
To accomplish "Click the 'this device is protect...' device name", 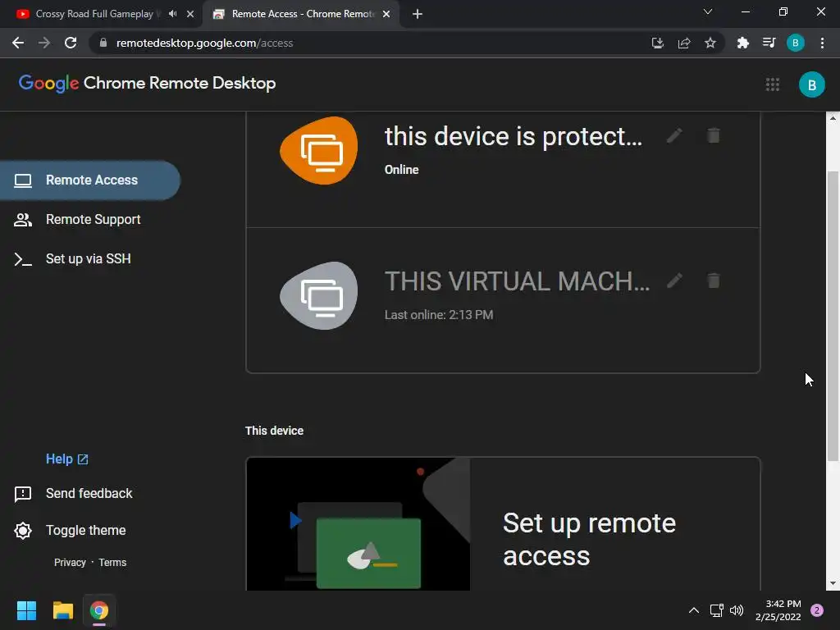I will pyautogui.click(x=514, y=136).
